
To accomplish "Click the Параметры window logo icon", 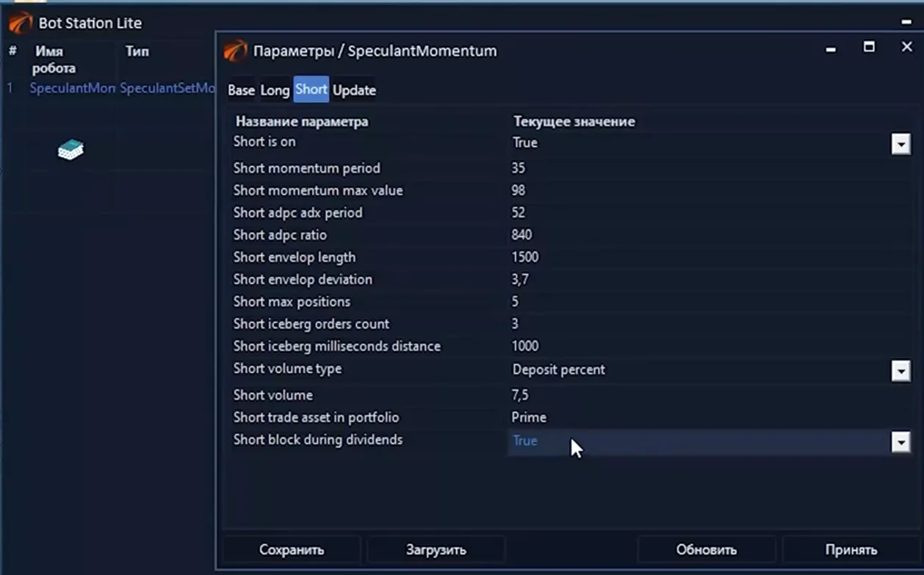I will click(x=235, y=51).
